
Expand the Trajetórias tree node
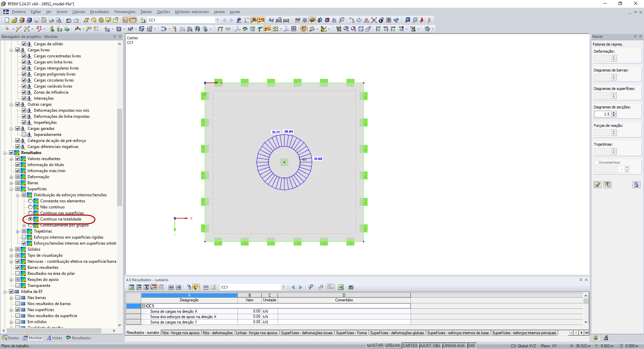pyautogui.click(x=17, y=232)
